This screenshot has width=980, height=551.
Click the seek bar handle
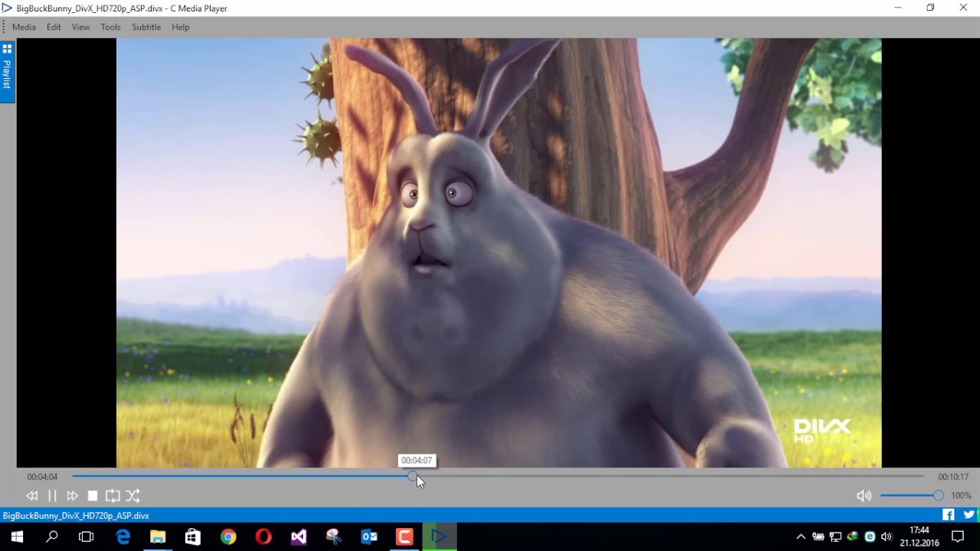(413, 477)
